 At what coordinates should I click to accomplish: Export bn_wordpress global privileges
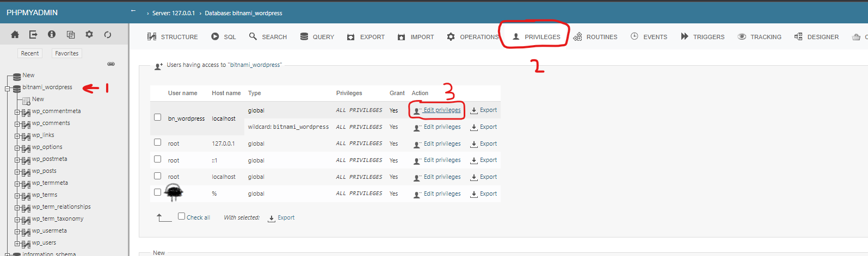point(484,110)
